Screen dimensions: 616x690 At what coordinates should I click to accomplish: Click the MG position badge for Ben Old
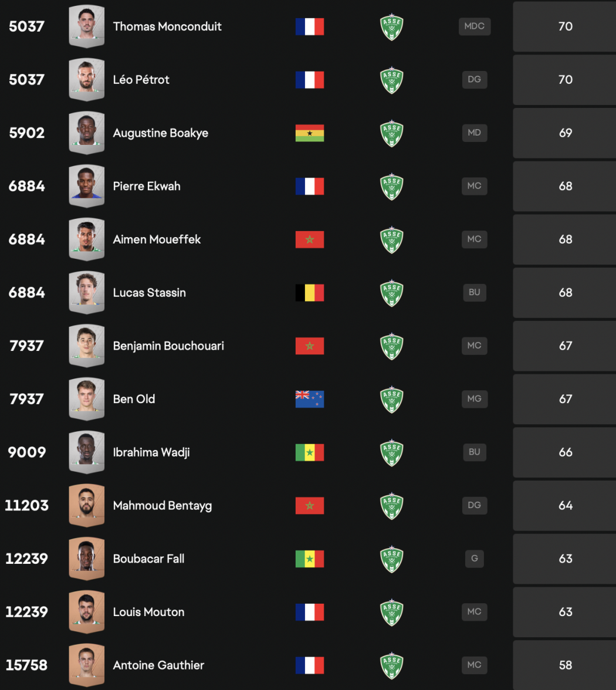tap(474, 399)
